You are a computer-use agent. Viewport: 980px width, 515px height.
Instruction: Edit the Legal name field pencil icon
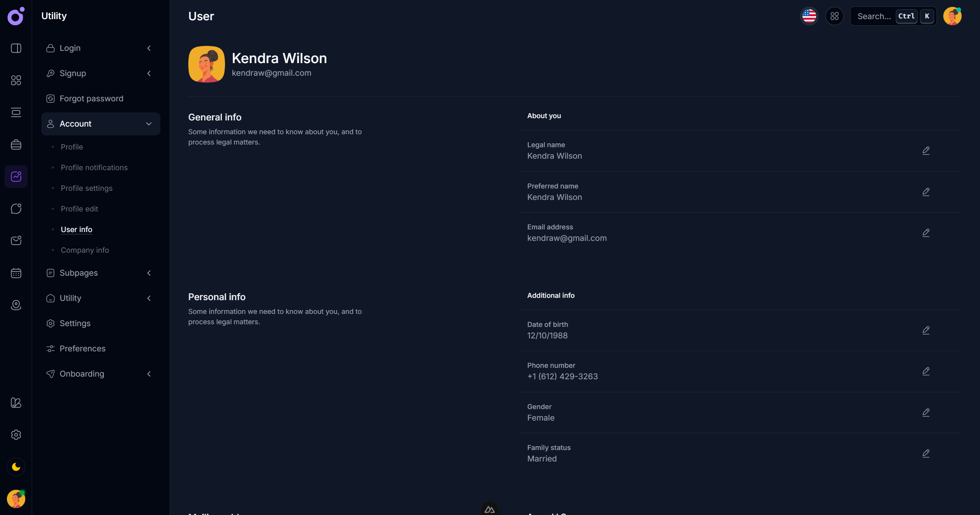pos(926,151)
